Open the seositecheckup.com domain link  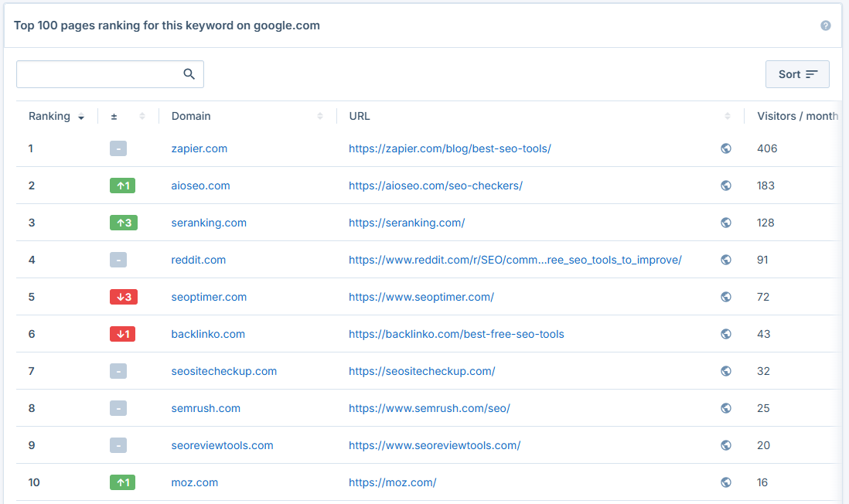(223, 371)
